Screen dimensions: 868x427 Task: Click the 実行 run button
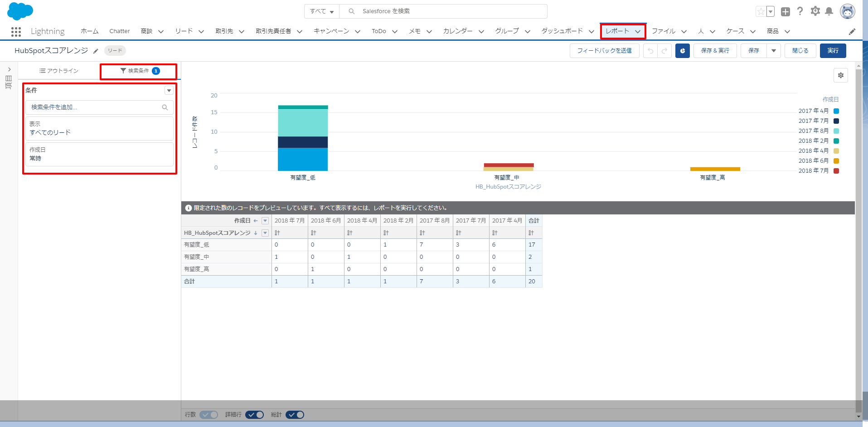[833, 51]
